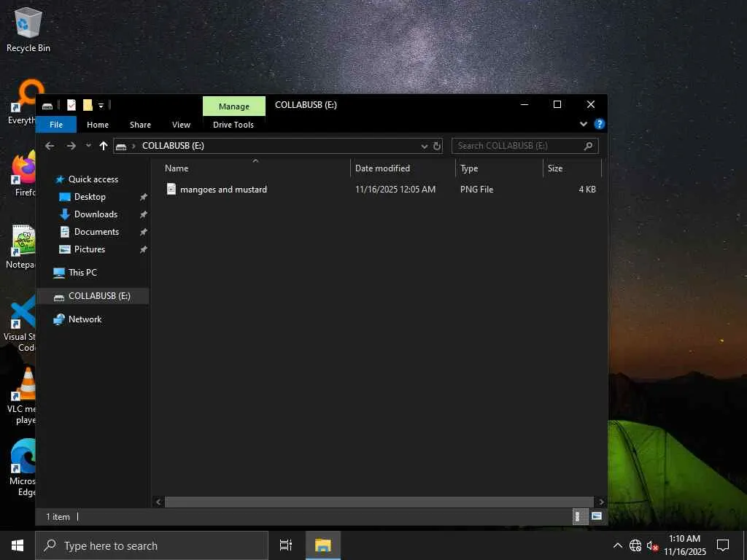Select COLLABUSB (E:) in navigation pane

[x=93, y=296]
